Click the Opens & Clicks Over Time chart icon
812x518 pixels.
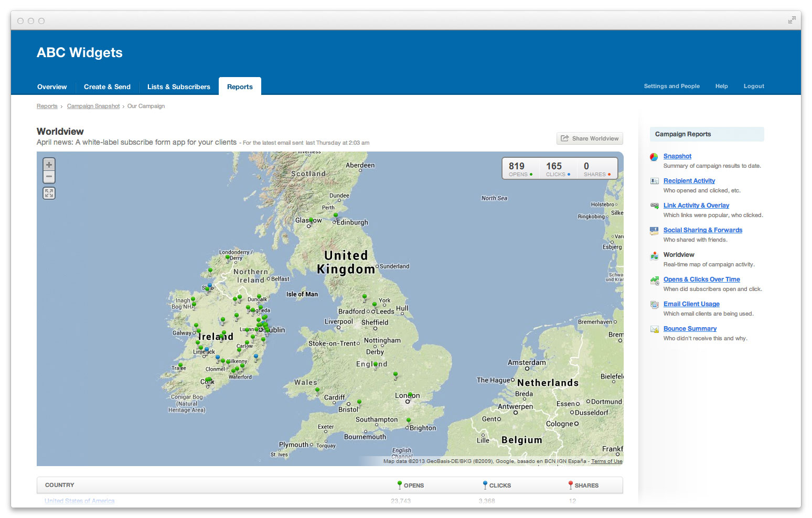click(x=654, y=280)
